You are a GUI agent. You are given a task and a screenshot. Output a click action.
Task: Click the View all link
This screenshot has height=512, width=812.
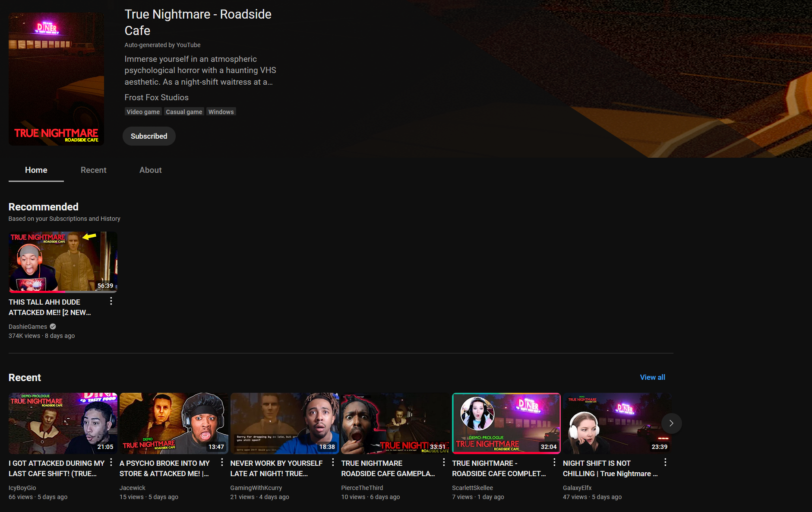point(652,377)
